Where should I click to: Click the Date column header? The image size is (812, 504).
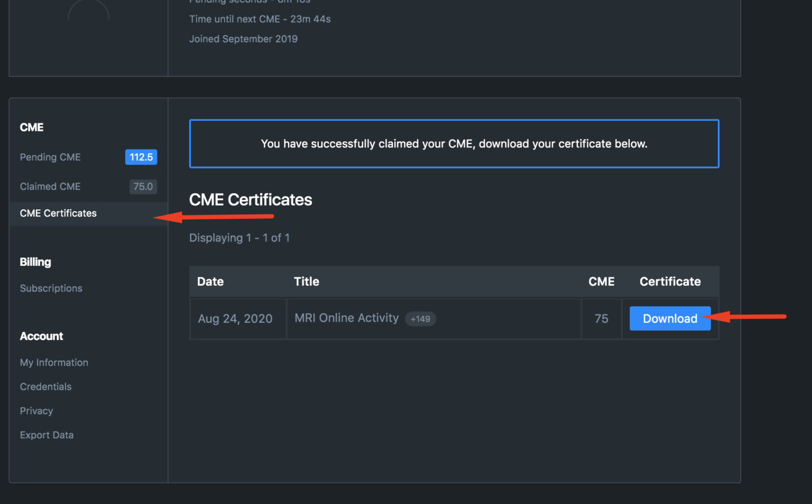(210, 282)
